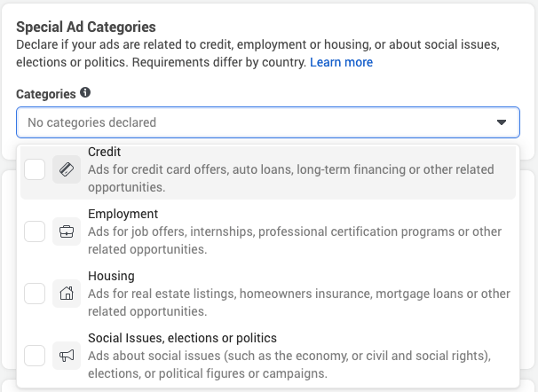The image size is (538, 392).
Task: Check the Housing category checkbox
Action: (35, 294)
